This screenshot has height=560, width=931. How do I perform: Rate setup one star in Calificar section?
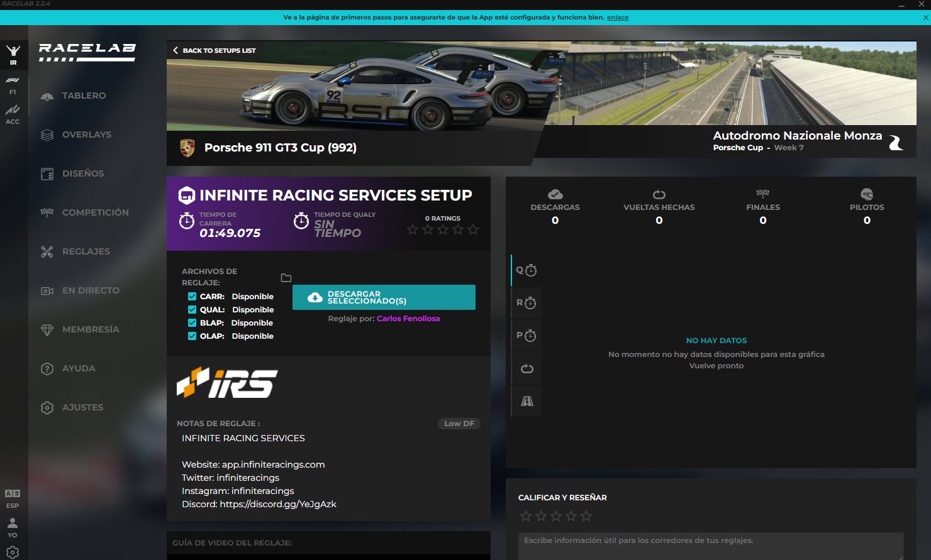[526, 516]
